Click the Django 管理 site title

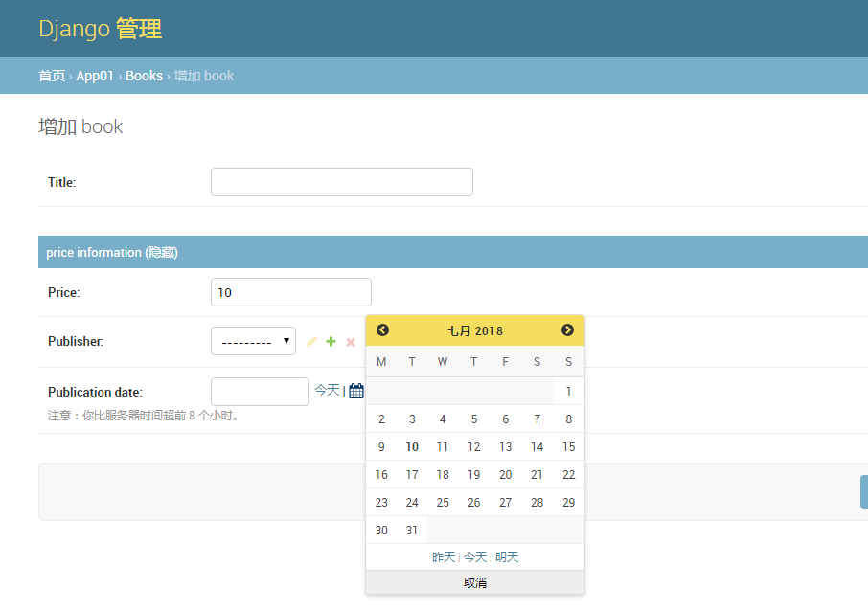click(101, 29)
